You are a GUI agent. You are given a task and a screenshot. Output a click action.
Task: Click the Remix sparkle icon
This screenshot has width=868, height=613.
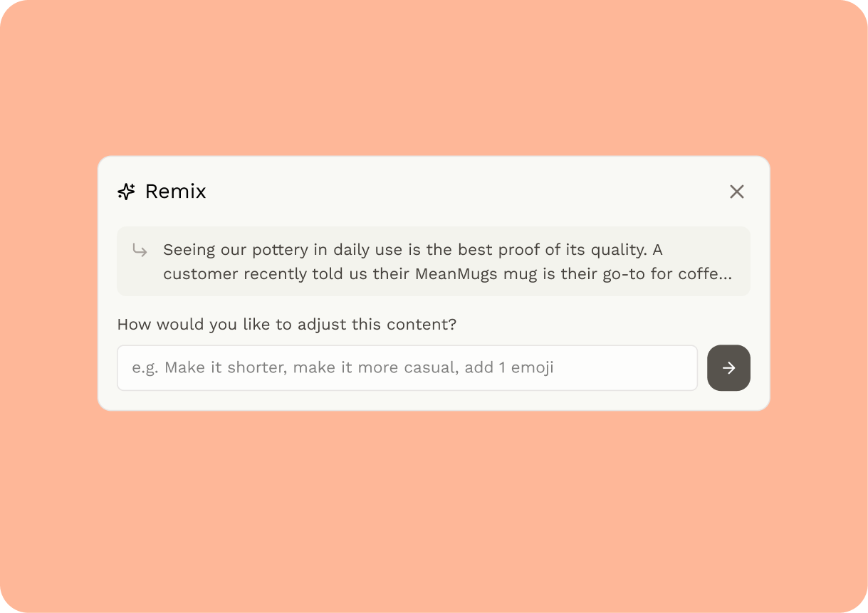[126, 192]
